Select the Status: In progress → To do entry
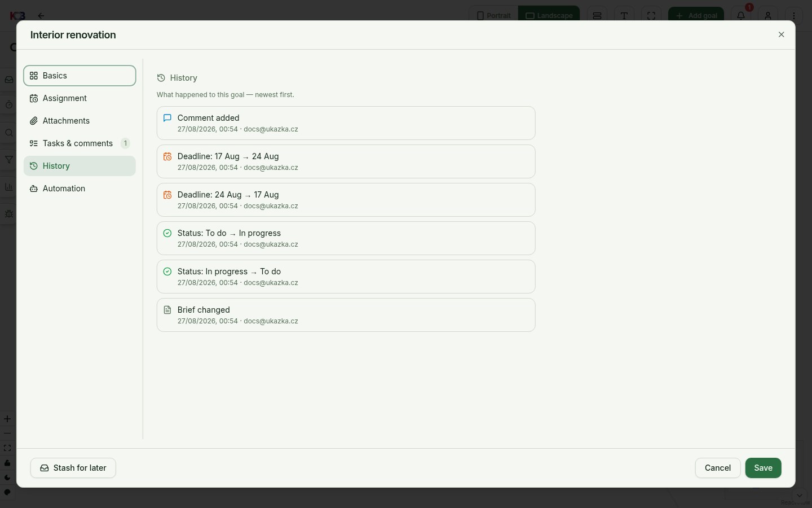 click(x=346, y=277)
